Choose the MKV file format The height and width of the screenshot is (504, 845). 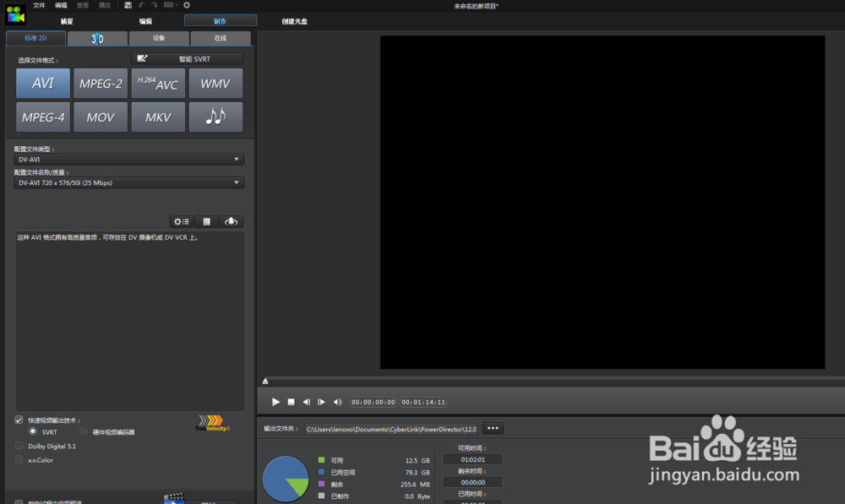coord(159,117)
